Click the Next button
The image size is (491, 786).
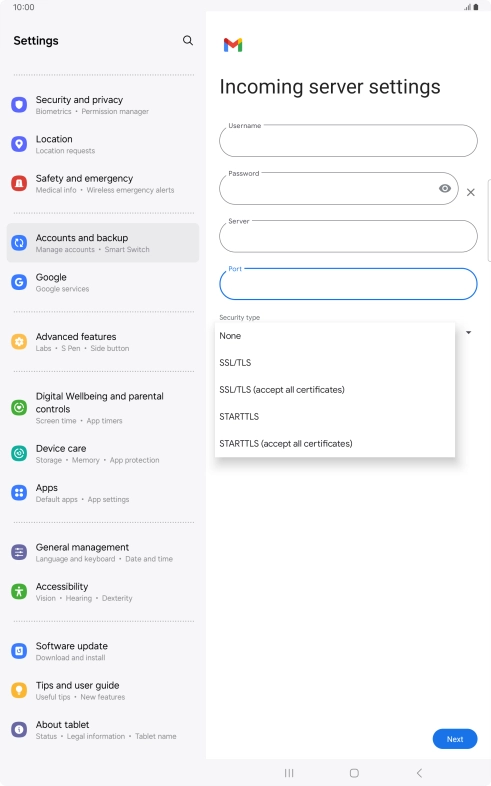(455, 739)
